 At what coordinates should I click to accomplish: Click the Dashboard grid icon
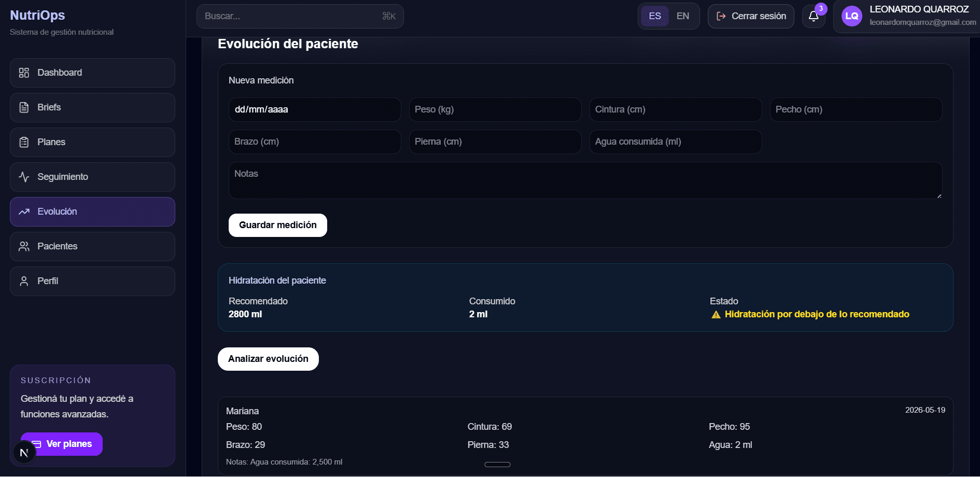tap(24, 73)
